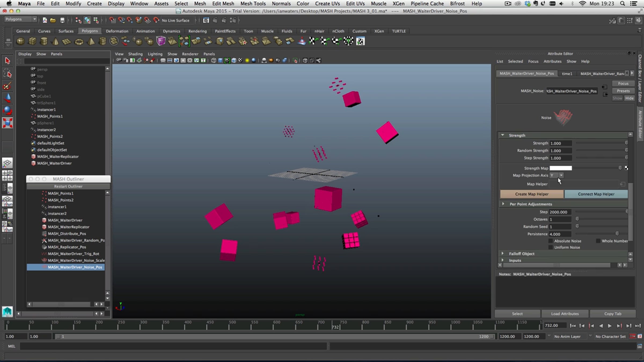The width and height of the screenshot is (644, 362).
Task: Expand the Inputs section
Action: click(x=503, y=260)
